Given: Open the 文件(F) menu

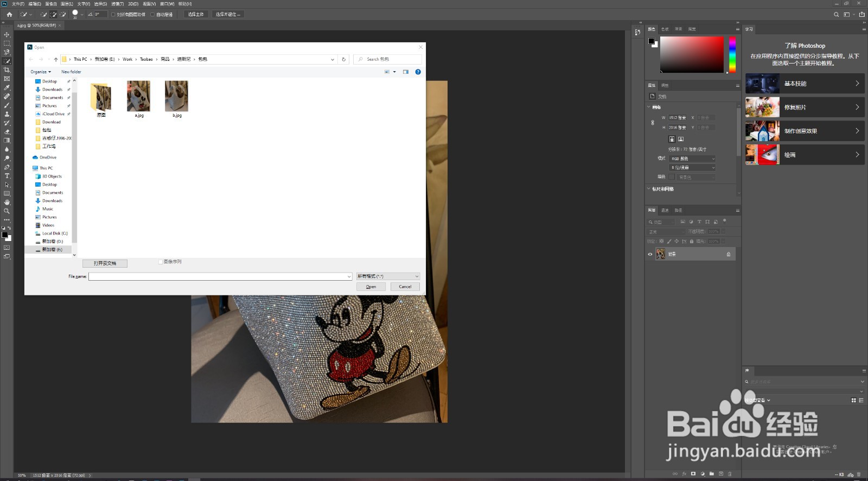Looking at the screenshot, I should click(18, 4).
